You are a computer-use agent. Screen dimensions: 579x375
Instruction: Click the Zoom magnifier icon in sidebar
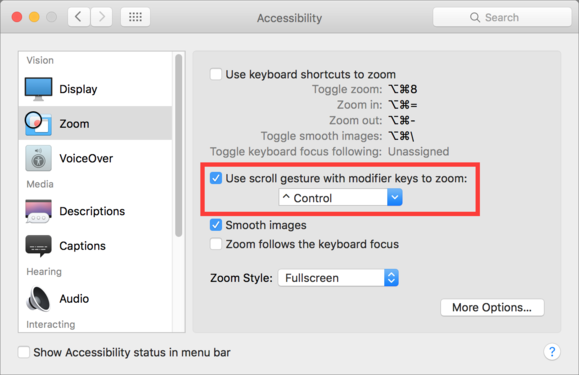[38, 123]
